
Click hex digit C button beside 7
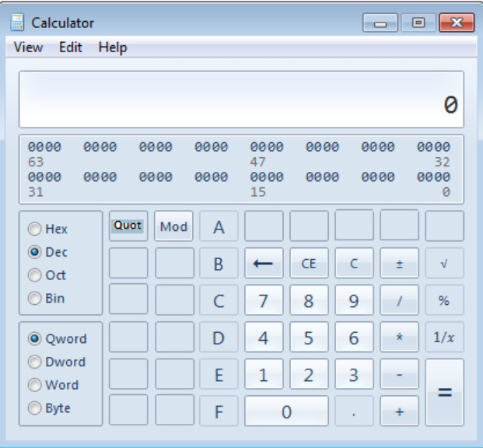pyautogui.click(x=219, y=300)
